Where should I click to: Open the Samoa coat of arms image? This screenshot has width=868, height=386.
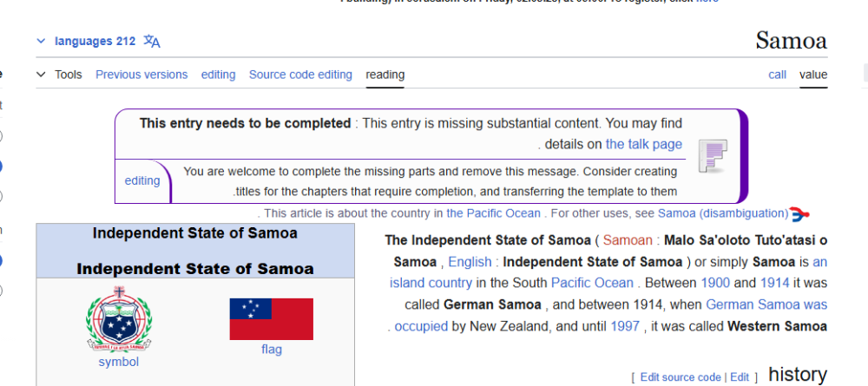[x=119, y=319]
